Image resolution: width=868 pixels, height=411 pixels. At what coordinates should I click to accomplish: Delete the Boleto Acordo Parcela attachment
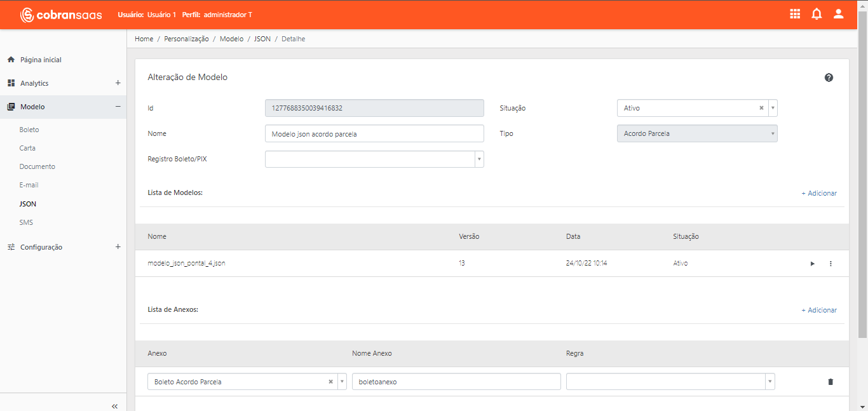click(x=830, y=382)
